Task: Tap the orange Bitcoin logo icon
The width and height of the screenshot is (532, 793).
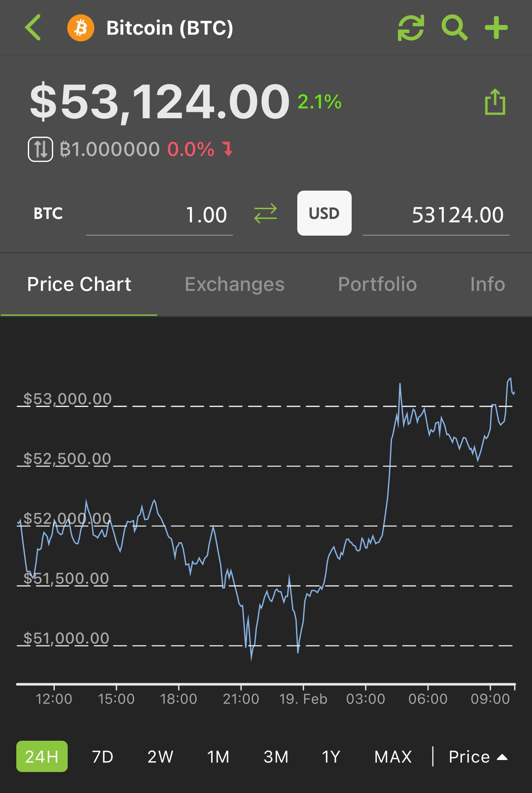Action: [81, 28]
